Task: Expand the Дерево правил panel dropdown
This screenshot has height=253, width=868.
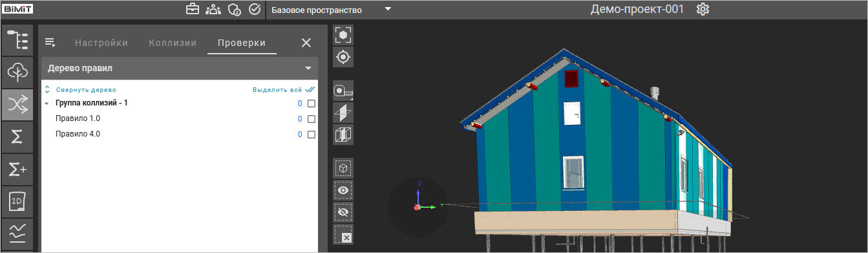Action: [x=308, y=68]
